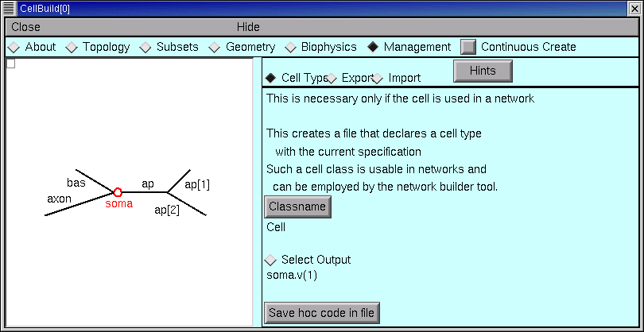Enable the Continuous Create checkbox

(469, 47)
